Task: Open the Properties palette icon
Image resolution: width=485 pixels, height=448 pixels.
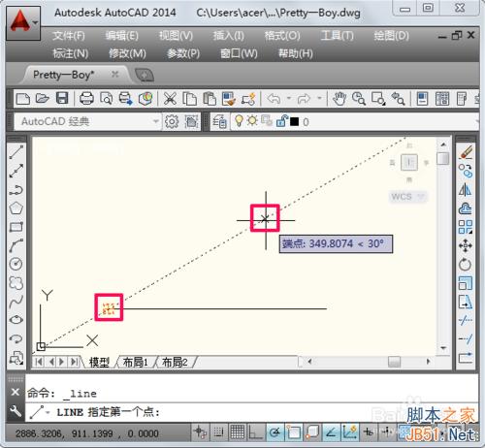Action: pyautogui.click(x=422, y=99)
